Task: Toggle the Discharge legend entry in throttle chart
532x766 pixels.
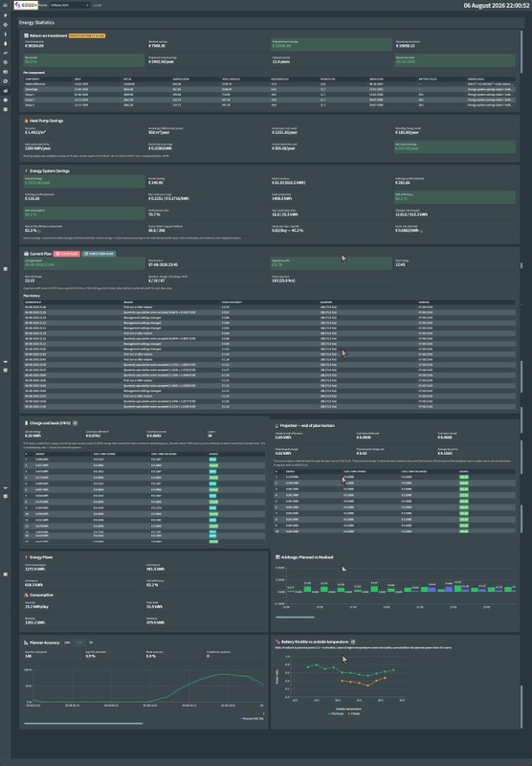Action: click(x=336, y=713)
